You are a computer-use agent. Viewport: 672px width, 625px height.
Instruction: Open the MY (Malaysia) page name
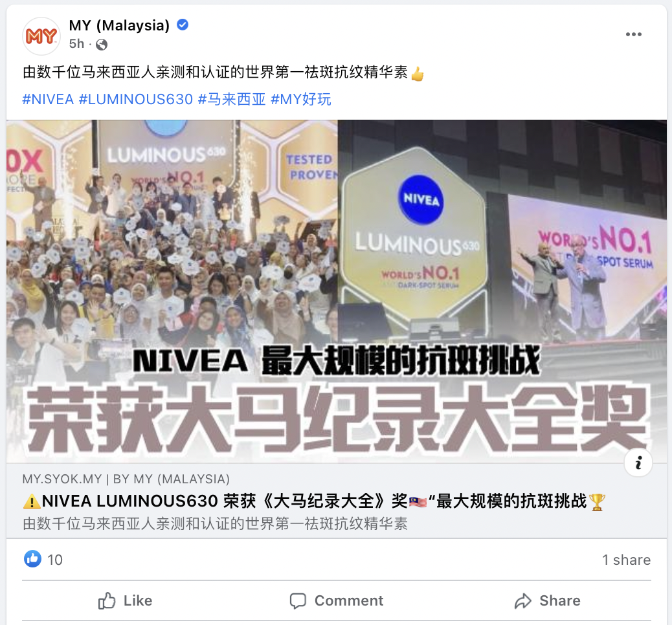[119, 25]
